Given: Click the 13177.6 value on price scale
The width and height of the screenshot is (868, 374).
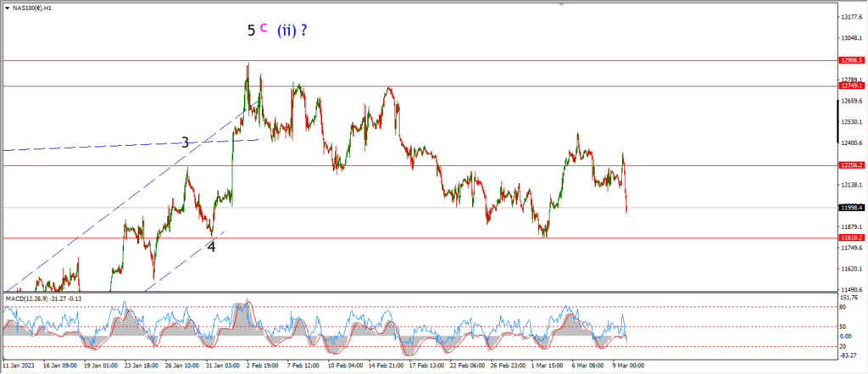Looking at the screenshot, I should pyautogui.click(x=853, y=17).
